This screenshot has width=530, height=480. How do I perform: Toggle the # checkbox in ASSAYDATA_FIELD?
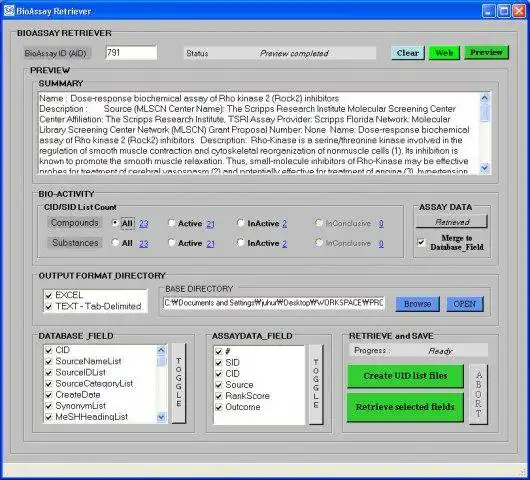tap(218, 352)
